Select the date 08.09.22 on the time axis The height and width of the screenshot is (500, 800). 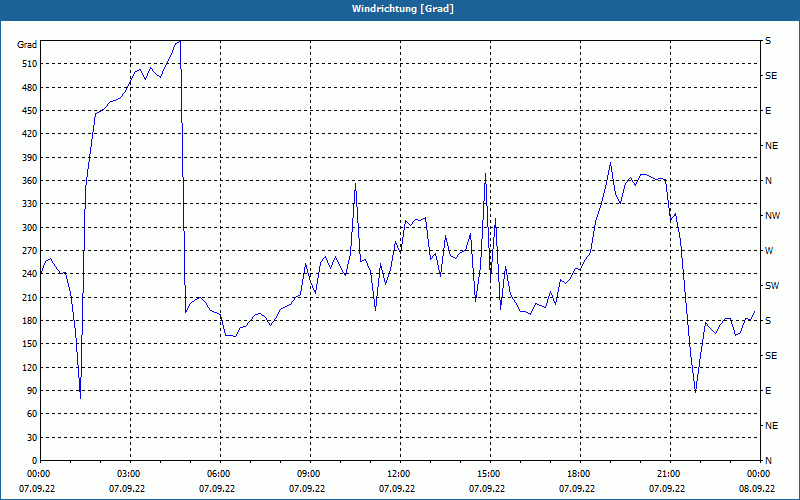(x=757, y=489)
